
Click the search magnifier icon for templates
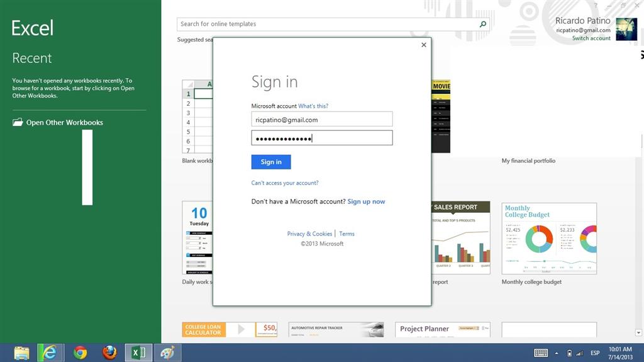483,24
